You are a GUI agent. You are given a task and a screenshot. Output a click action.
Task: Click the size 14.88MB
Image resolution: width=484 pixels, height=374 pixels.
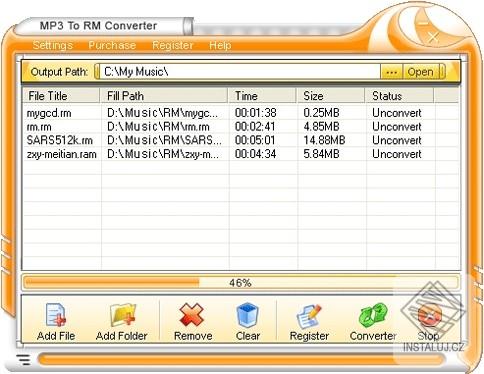coord(324,140)
